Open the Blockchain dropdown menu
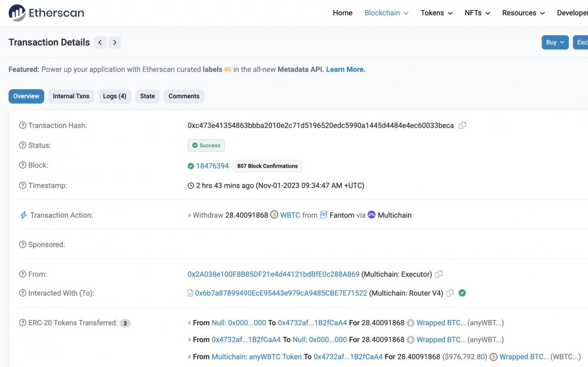The height and width of the screenshot is (367, 588). 386,13
